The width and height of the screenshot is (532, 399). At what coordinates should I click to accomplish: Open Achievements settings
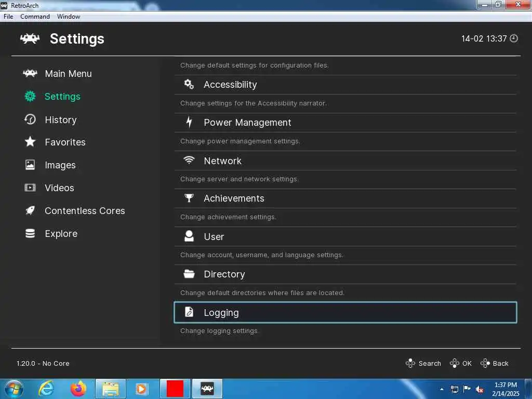[x=345, y=198]
